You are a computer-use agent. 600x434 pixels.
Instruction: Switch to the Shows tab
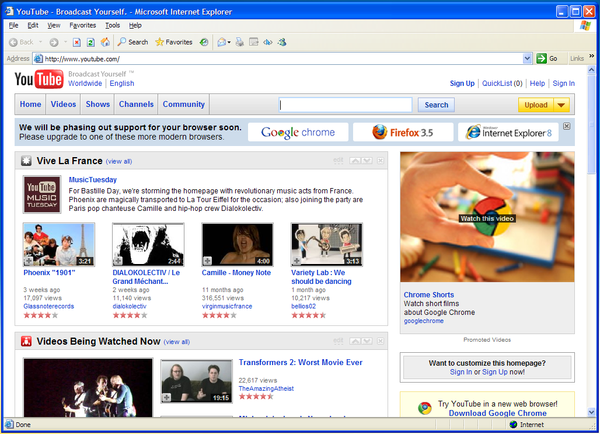98,104
